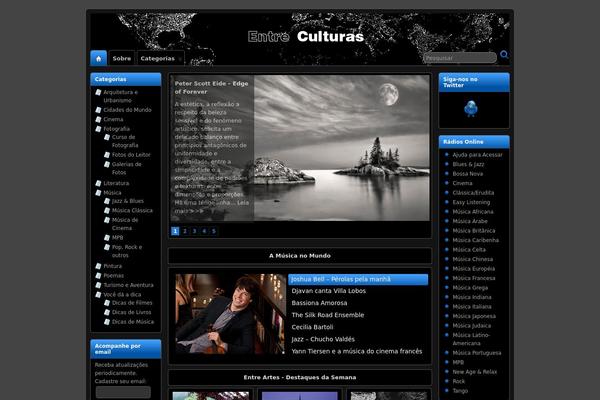Open Peter Scott Eide article title
The width and height of the screenshot is (600, 400).
211,87
